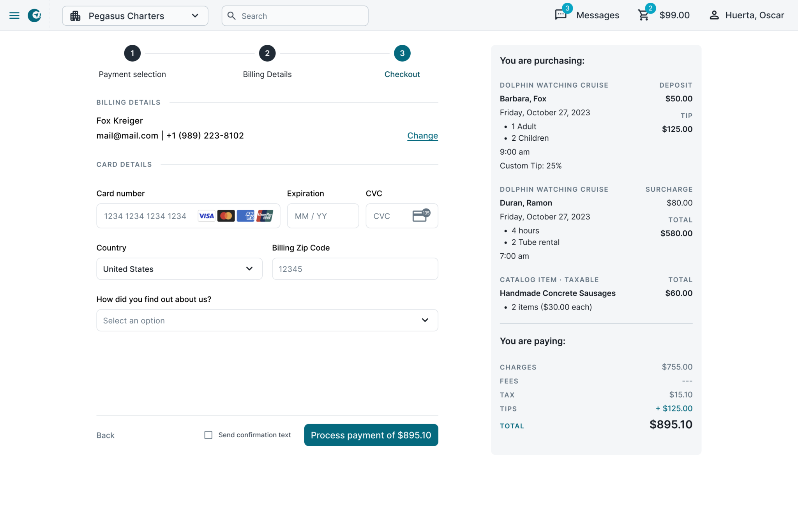
Task: Click the Billing Zip Code field
Action: [355, 269]
